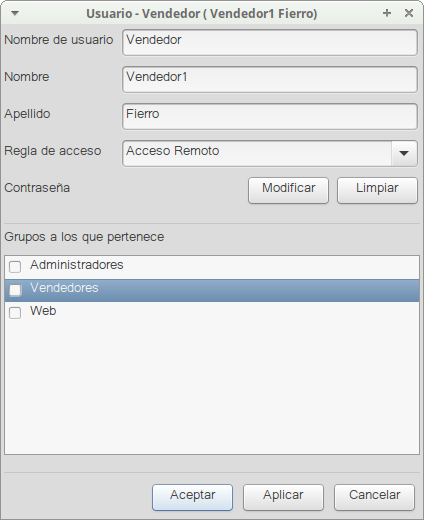Maximize the window with the plus icon
Screen dimensions: 424x520
point(387,13)
